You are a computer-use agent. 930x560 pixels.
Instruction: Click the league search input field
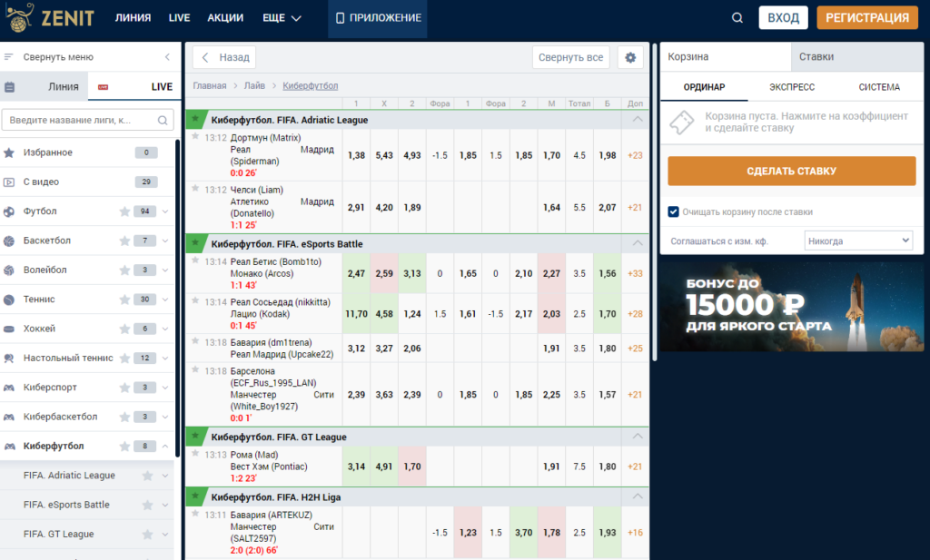coord(88,121)
